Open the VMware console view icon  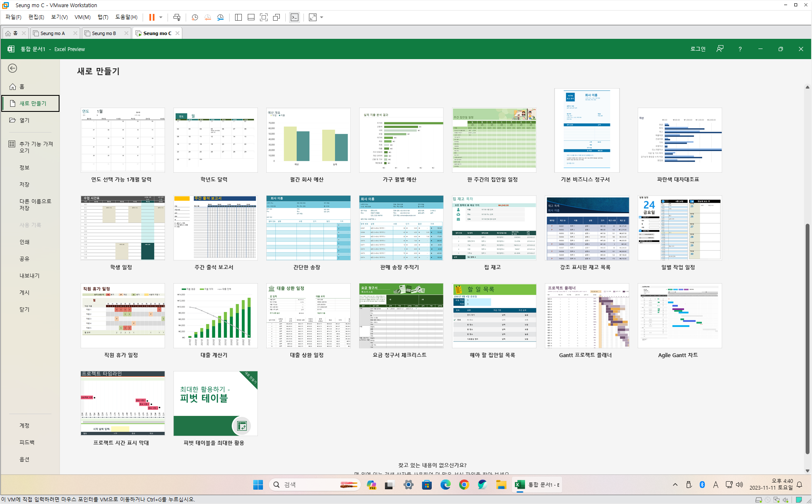(x=295, y=17)
